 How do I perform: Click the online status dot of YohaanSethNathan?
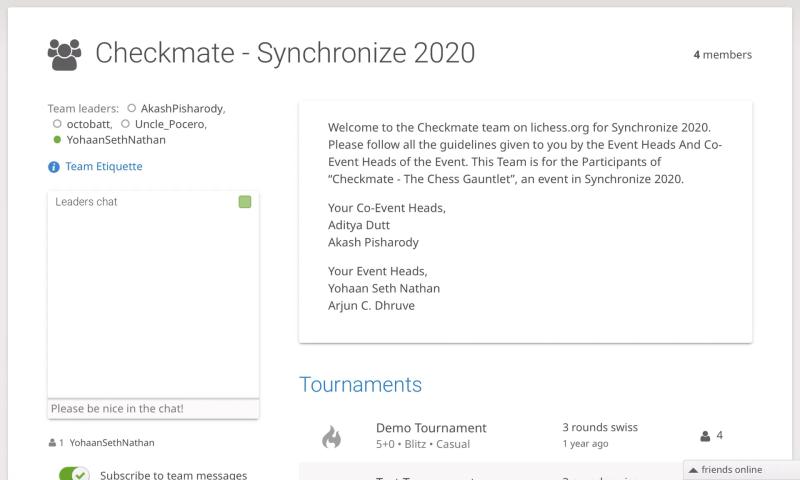57,140
